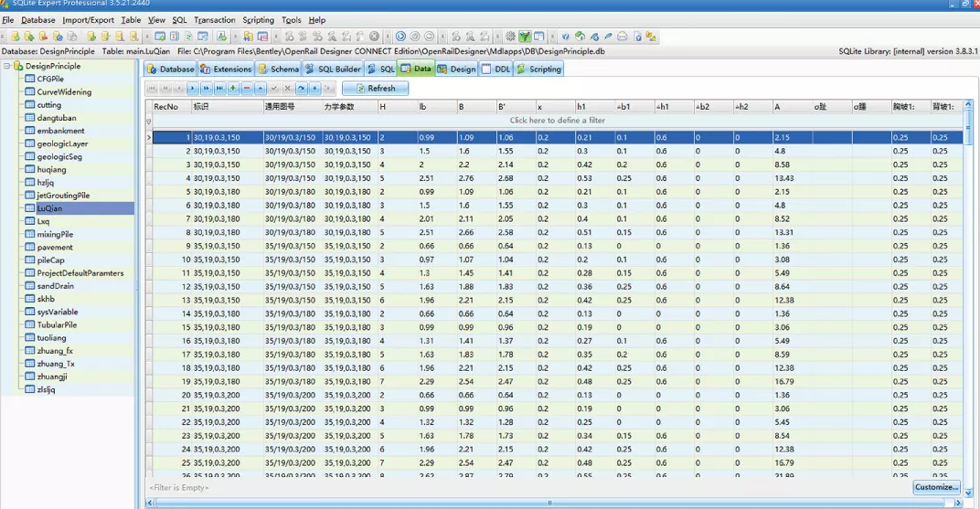
Task: Select the pavement table in tree
Action: click(55, 248)
